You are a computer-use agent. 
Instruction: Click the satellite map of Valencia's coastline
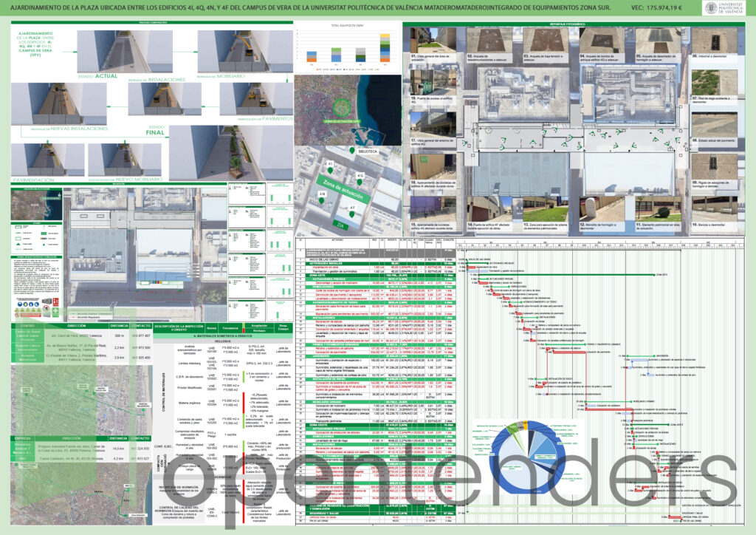348,110
